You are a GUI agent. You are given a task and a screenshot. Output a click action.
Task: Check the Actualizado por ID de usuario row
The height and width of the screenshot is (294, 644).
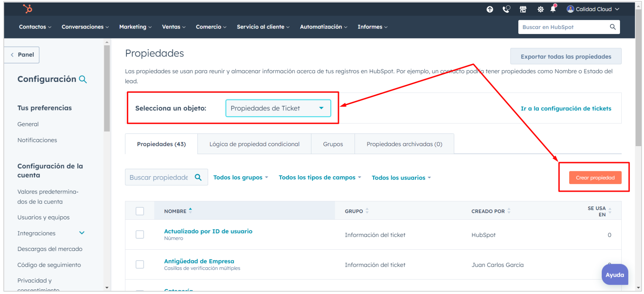(140, 235)
